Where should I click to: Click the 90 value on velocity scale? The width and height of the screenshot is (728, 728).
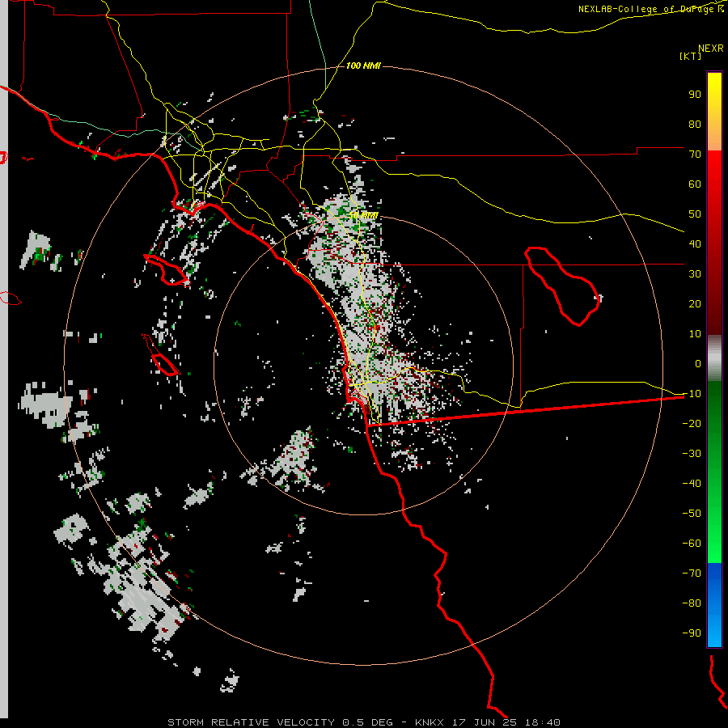tap(695, 95)
